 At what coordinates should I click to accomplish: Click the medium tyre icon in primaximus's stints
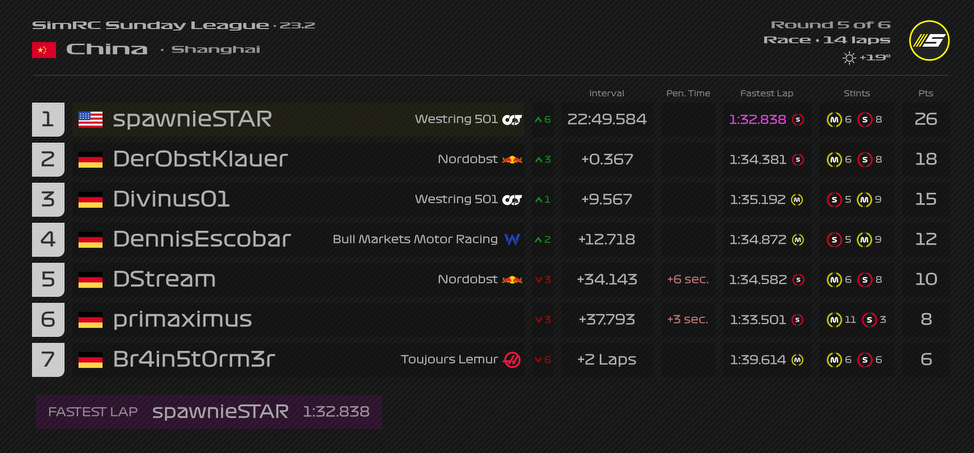(834, 320)
